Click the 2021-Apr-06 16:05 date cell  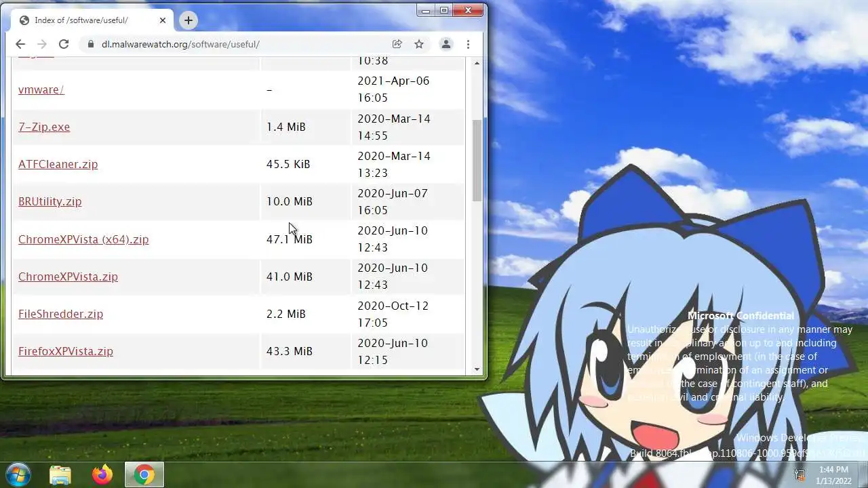(408, 89)
